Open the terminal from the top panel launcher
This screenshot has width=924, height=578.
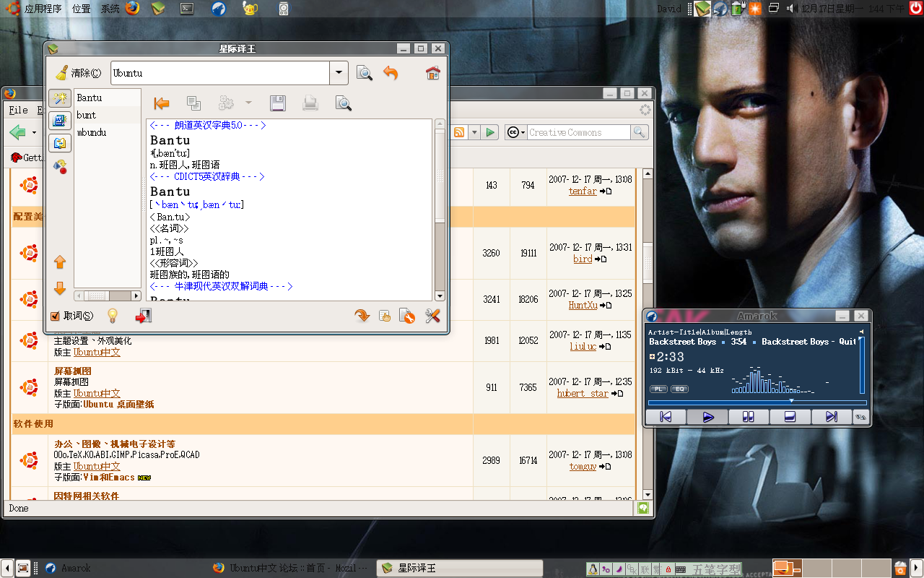(187, 9)
